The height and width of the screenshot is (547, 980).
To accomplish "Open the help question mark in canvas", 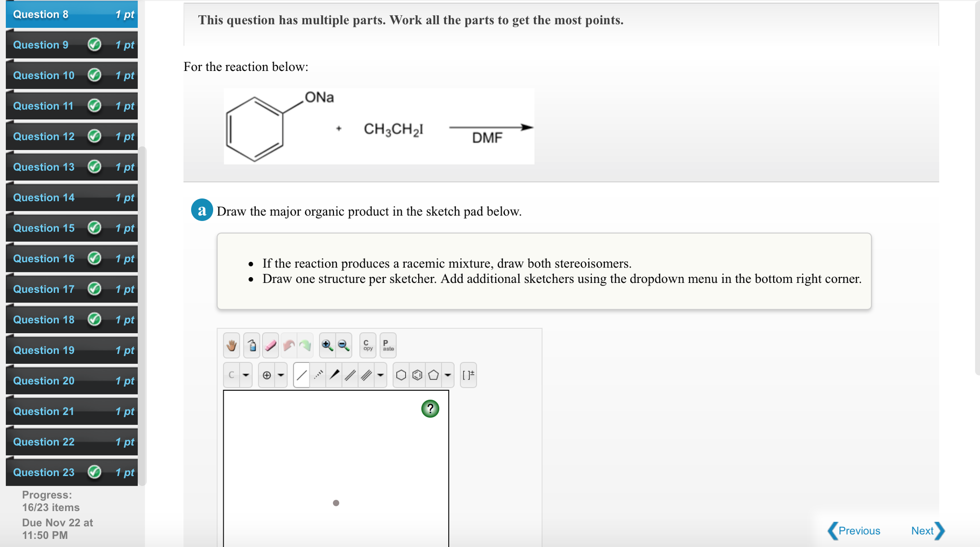I will (x=430, y=408).
